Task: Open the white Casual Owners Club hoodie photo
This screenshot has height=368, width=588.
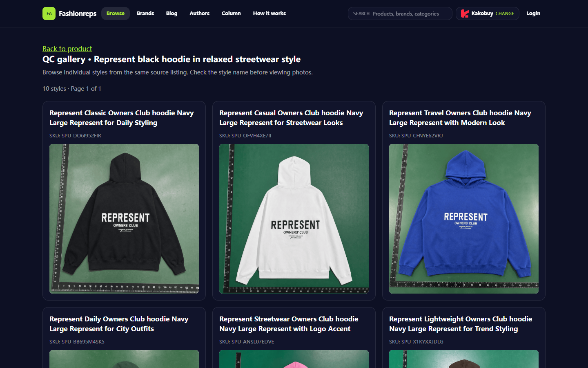Action: click(294, 219)
